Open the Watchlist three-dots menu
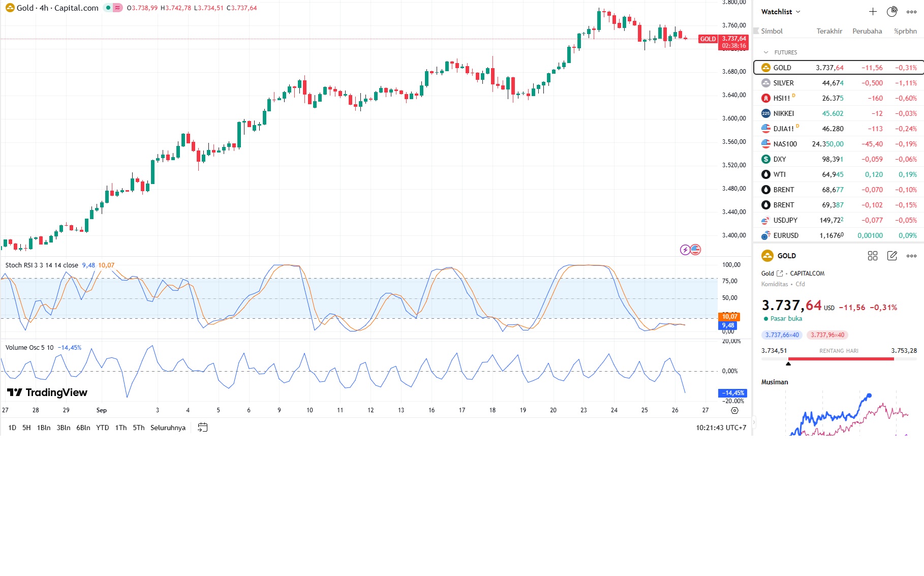This screenshot has height=576, width=924. click(911, 12)
